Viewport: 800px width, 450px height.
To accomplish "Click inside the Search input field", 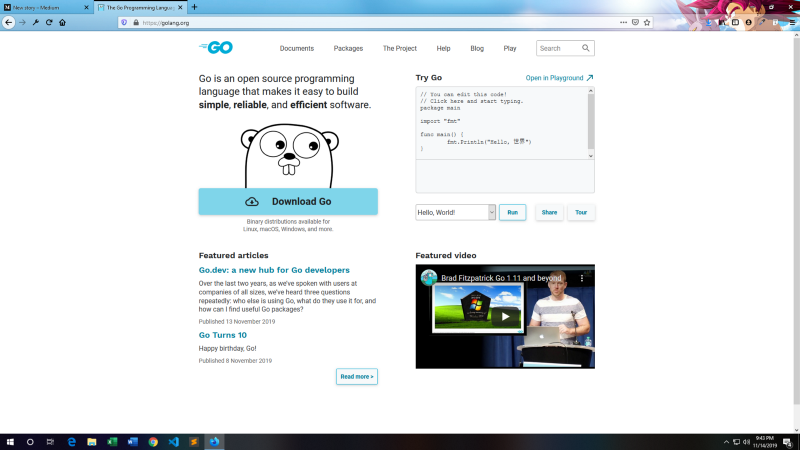I will (556, 48).
